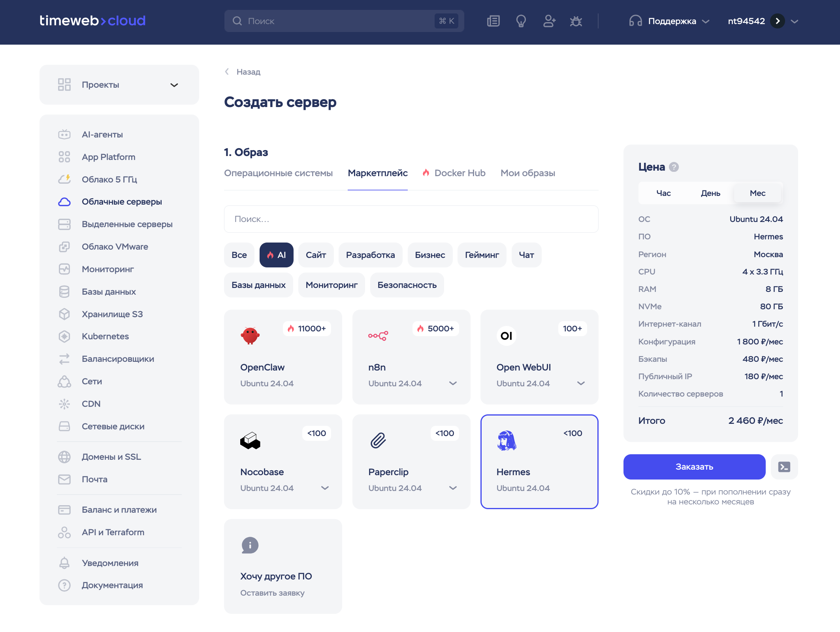
Task: Click the lightbulb ideas icon
Action: (521, 21)
